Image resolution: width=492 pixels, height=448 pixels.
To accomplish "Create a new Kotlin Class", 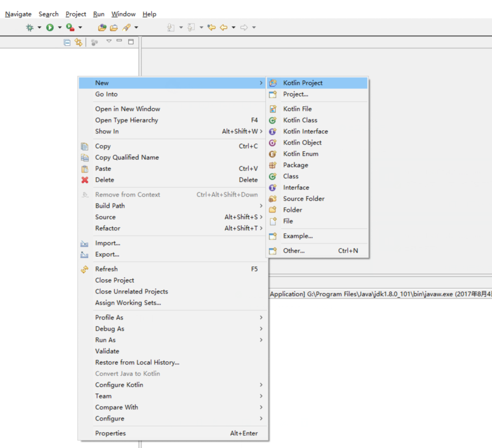I will [x=317, y=120].
